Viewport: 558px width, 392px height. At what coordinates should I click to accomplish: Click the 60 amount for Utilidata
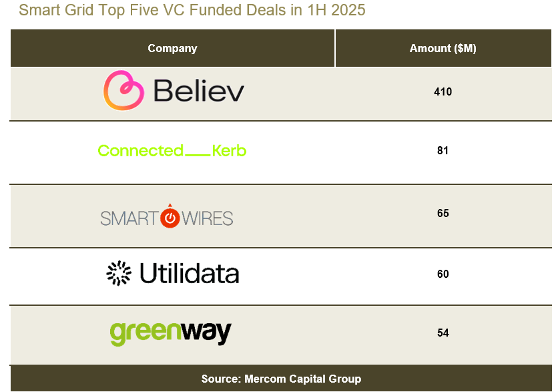(443, 274)
